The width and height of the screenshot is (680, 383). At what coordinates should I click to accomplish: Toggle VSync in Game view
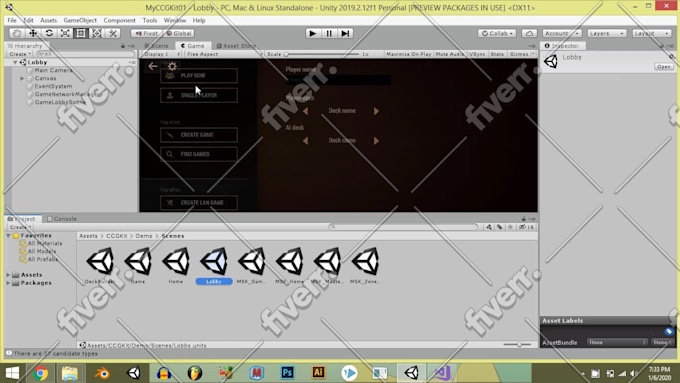point(477,54)
